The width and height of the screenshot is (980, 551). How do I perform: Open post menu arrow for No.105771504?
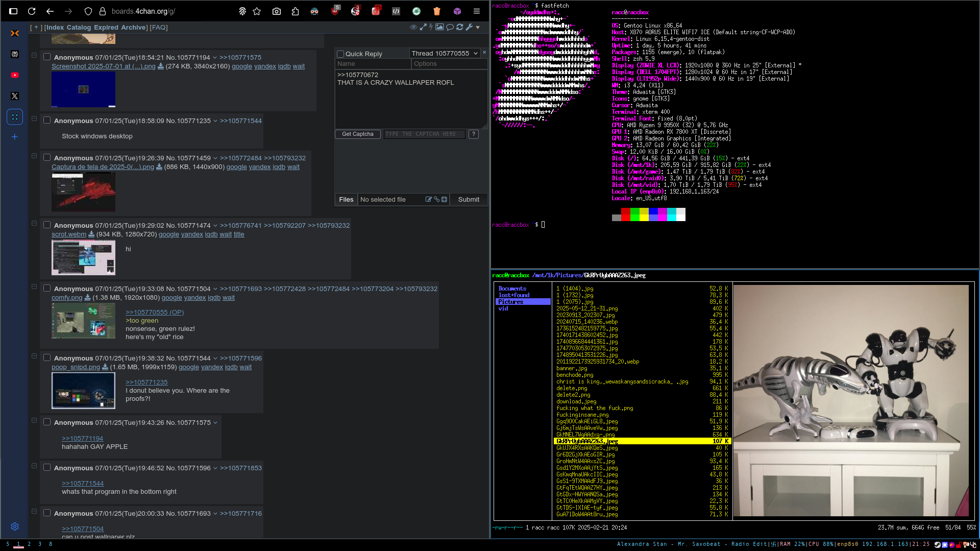[x=215, y=289]
